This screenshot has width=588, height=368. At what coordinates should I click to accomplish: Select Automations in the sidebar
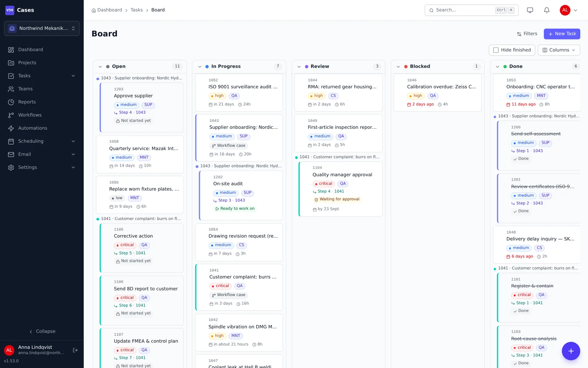coord(42,128)
